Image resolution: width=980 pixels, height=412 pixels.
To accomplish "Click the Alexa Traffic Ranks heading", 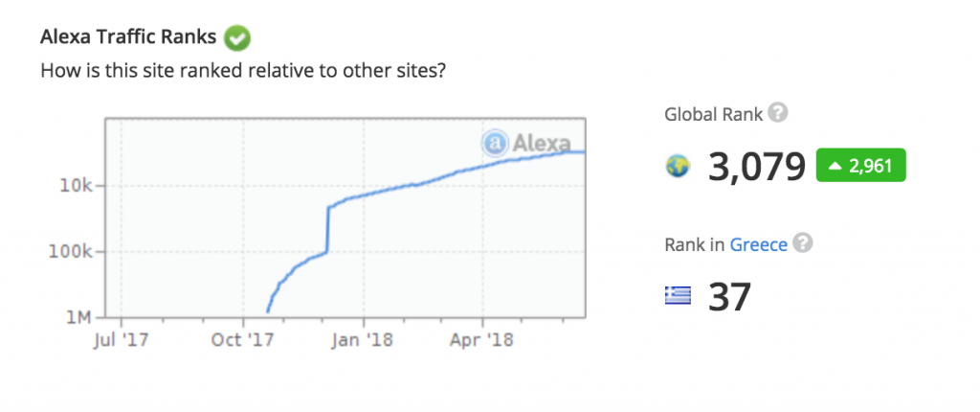I will (129, 39).
